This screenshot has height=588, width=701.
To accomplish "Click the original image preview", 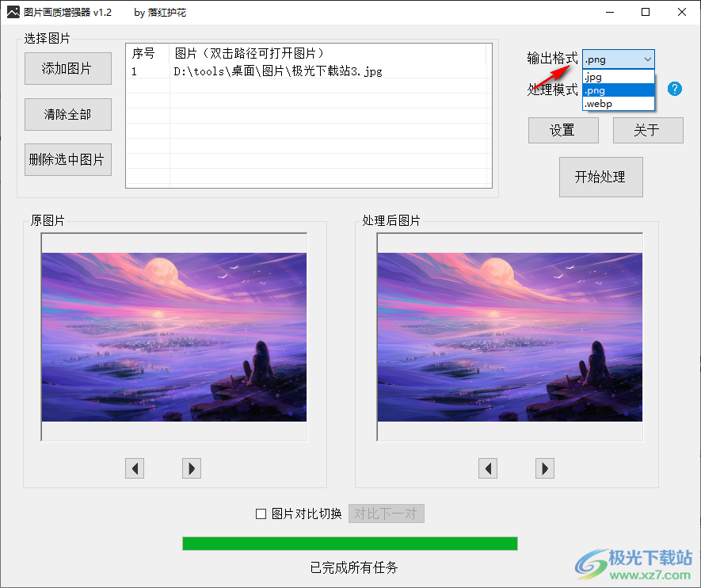I will coord(174,337).
